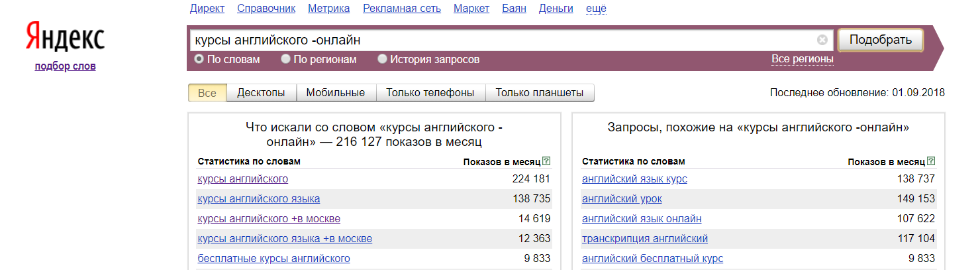Open the 'курсы английского языка' query link
This screenshot has width=980, height=270.
pos(259,199)
